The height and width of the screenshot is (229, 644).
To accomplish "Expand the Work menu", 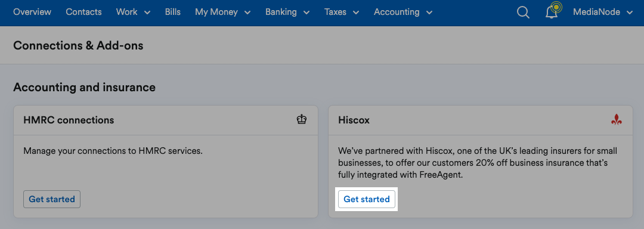I will [133, 12].
